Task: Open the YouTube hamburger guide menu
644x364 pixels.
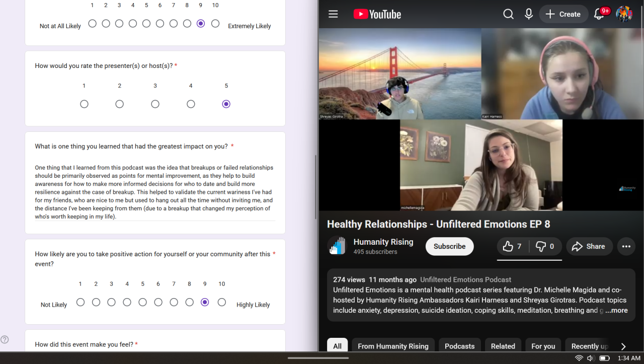Action: [333, 14]
